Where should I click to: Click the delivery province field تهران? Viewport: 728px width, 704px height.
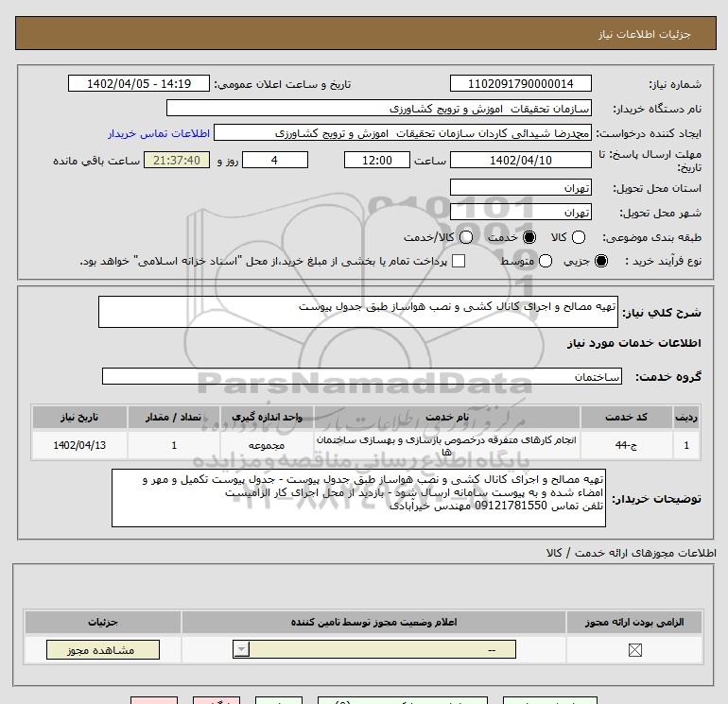[520, 187]
